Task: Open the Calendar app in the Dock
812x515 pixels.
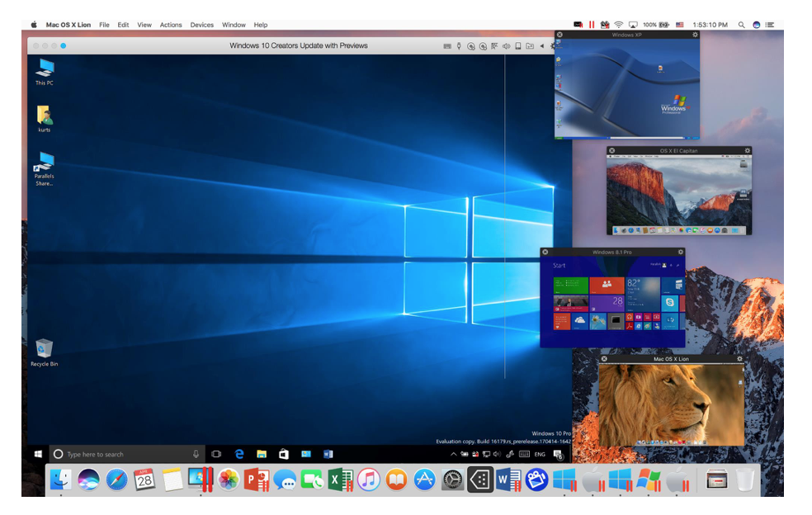Action: point(144,480)
